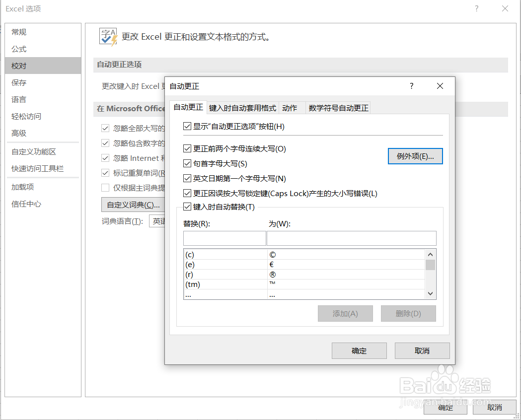Select the (e) replacement row
521x420 pixels.
coord(304,265)
